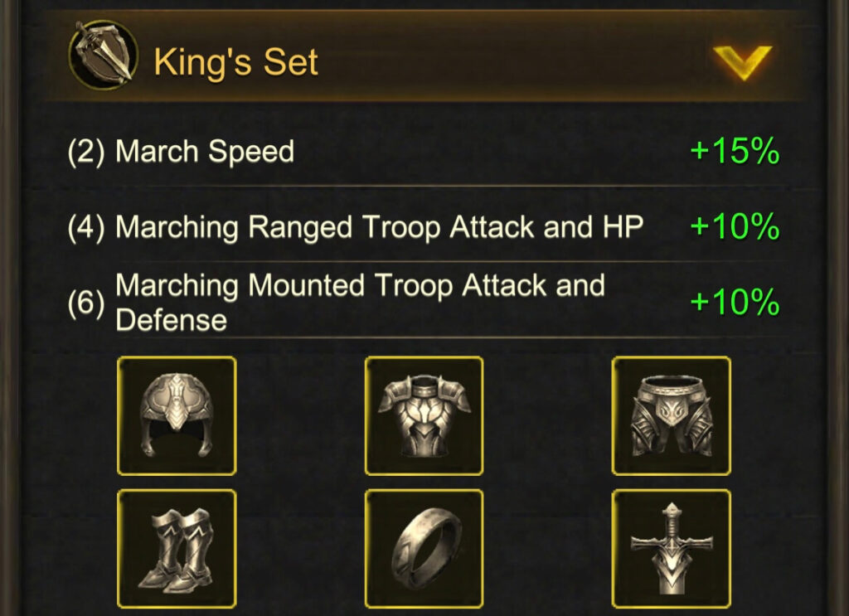
Task: Select the King's leg armor piece
Action: (x=672, y=417)
